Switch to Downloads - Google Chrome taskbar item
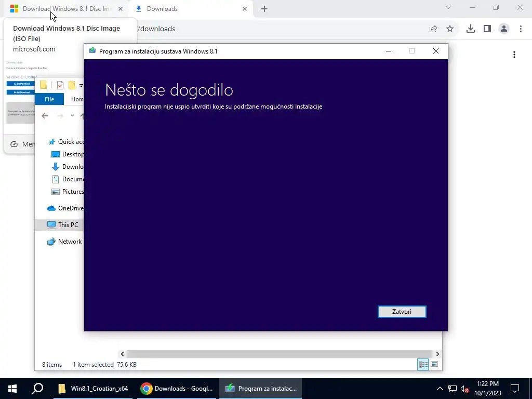 [177, 389]
